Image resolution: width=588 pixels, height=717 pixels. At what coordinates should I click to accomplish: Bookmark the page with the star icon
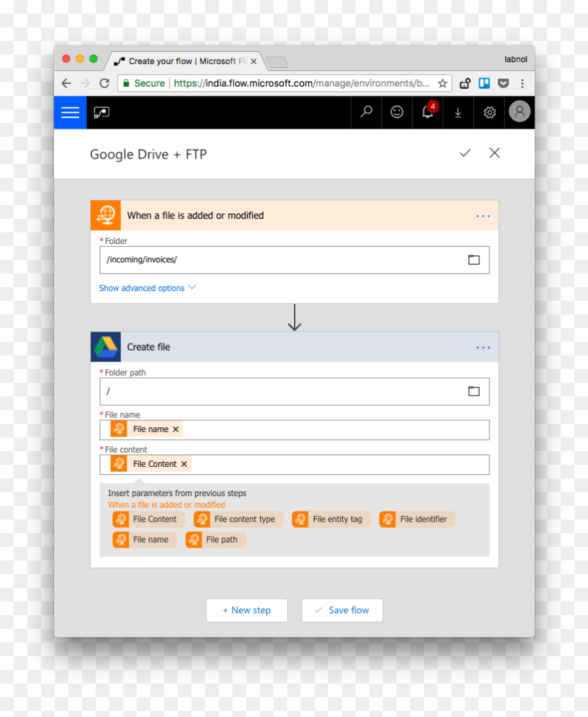tap(442, 83)
